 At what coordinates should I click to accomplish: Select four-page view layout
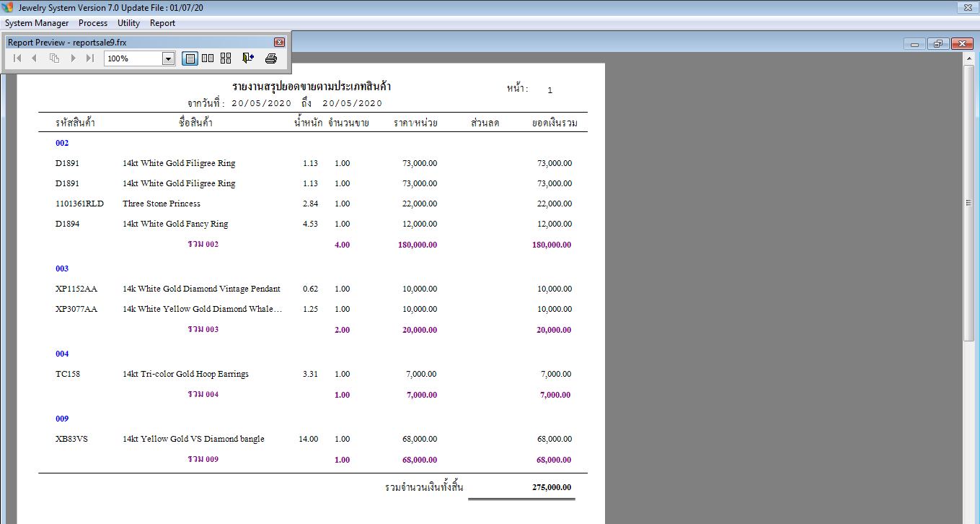(226, 58)
